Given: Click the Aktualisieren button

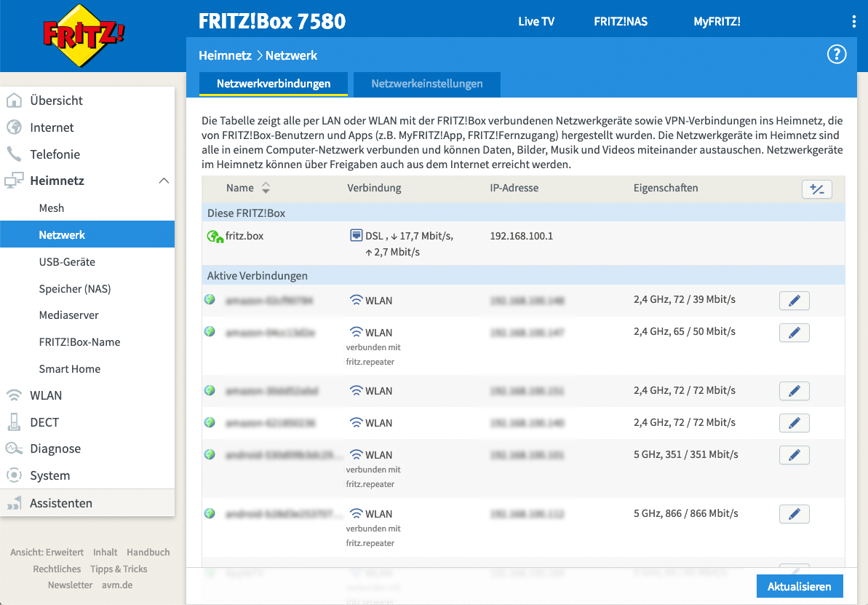Looking at the screenshot, I should (x=800, y=586).
